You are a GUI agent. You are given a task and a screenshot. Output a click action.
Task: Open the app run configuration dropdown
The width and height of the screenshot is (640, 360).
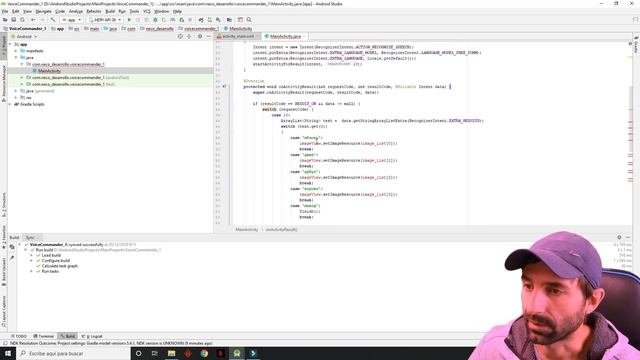[x=71, y=20]
